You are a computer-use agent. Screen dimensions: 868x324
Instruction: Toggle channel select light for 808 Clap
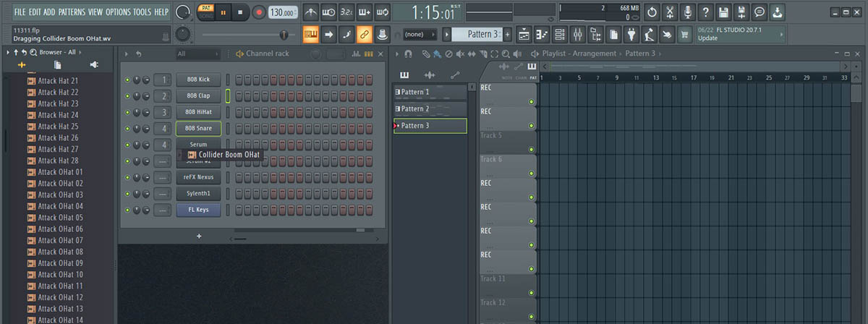tap(227, 95)
